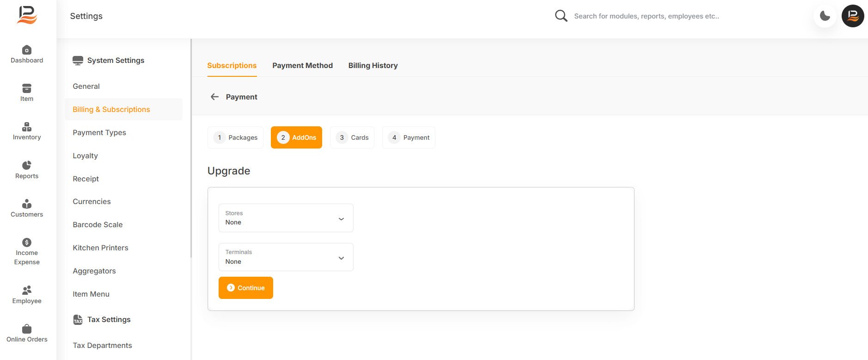This screenshot has height=360, width=868.
Task: Expand the Terminals dropdown
Action: (x=286, y=257)
